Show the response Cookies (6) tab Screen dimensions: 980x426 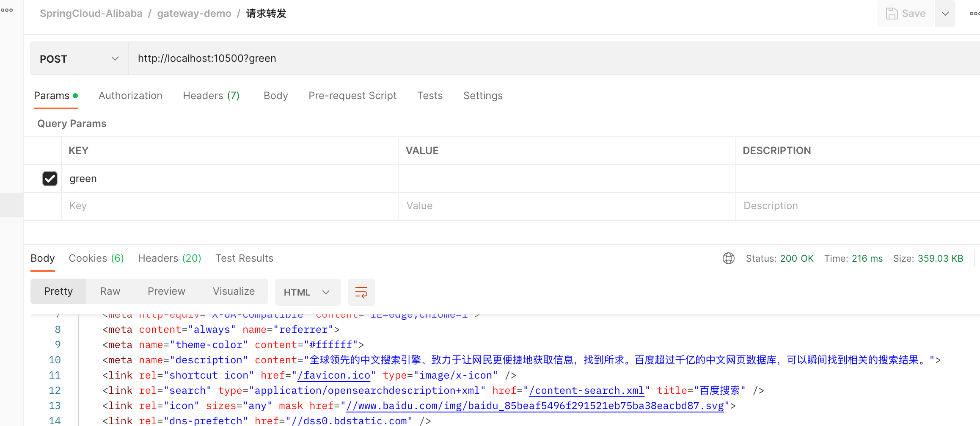pos(96,258)
